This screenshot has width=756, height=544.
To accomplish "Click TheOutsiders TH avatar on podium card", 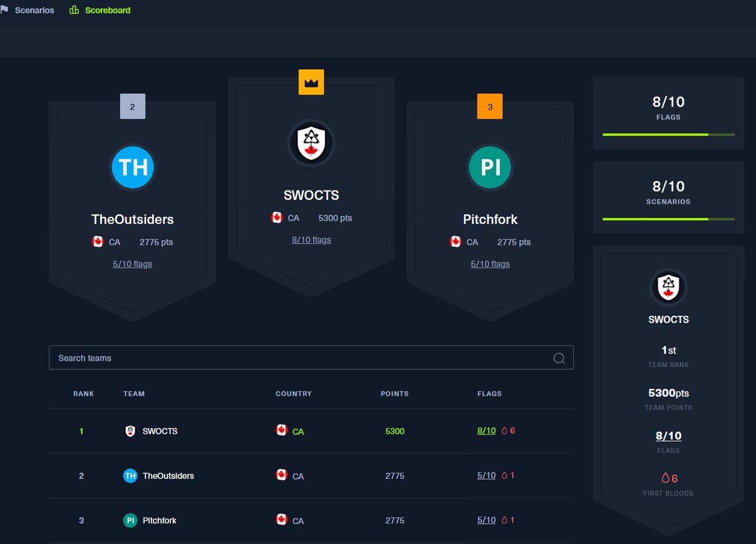I will tap(132, 168).
